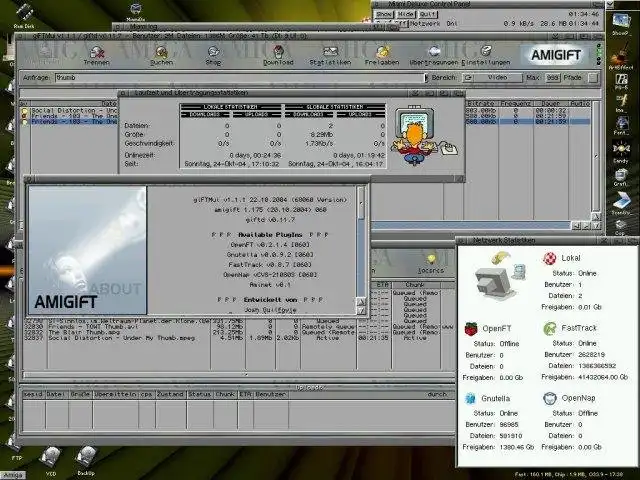Click the Hide button in Miami control panel

405,14
